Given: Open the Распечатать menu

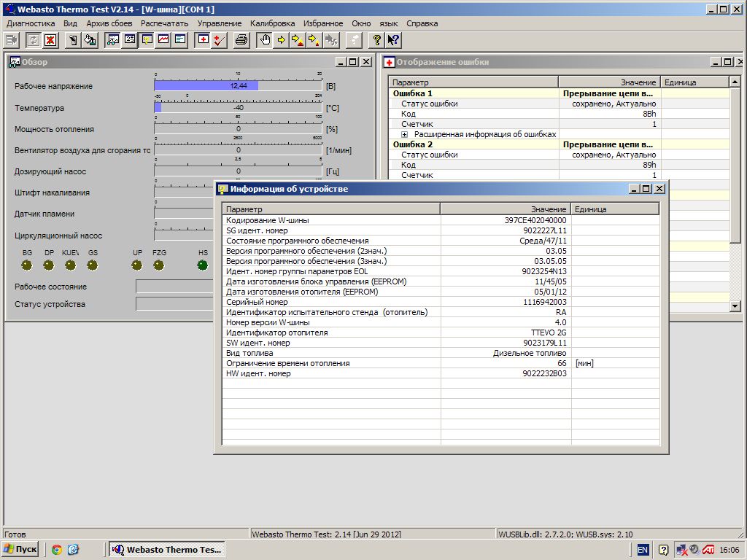Looking at the screenshot, I should pos(164,23).
